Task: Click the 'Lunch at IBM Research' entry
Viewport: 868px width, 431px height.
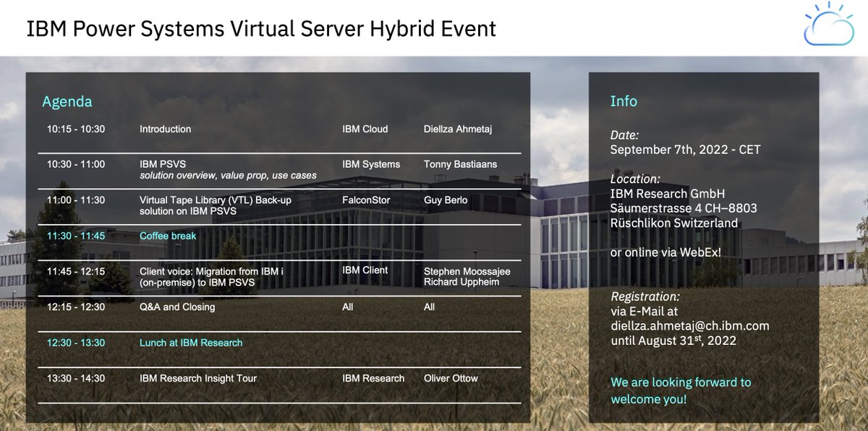Action: pos(191,343)
